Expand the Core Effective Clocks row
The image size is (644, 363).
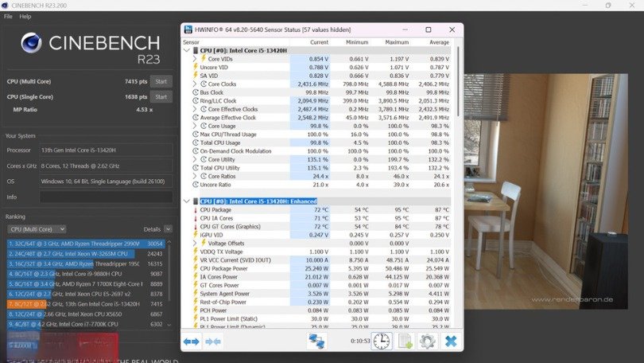tap(195, 109)
